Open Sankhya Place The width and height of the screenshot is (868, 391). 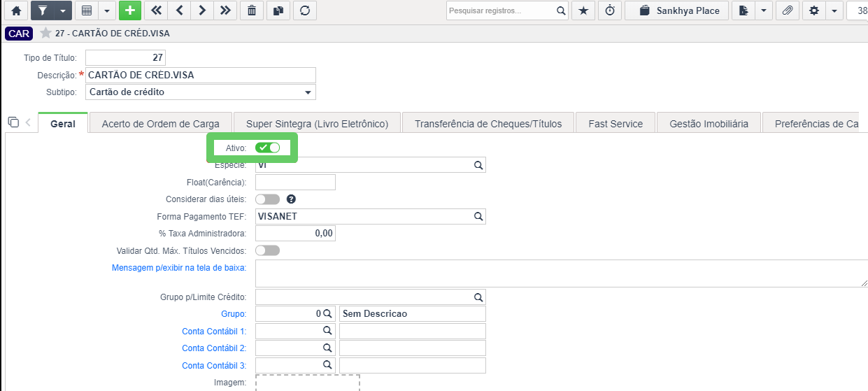pyautogui.click(x=677, y=10)
